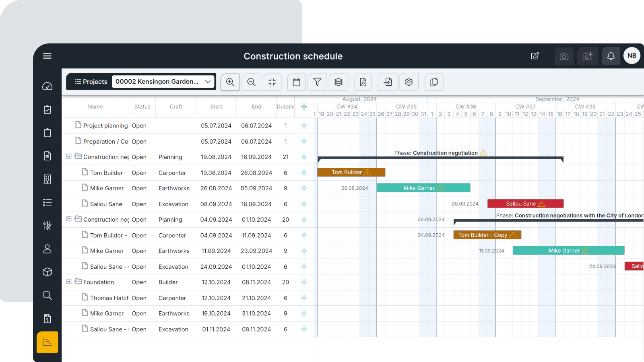Image resolution: width=644 pixels, height=362 pixels.
Task: Add a dependency on the Mike Garner row plus icon
Action: (x=304, y=188)
